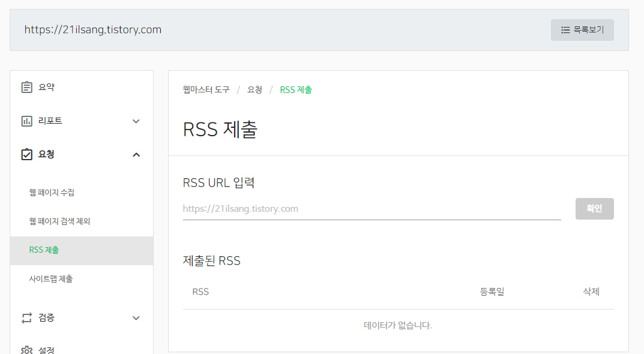This screenshot has height=354, width=644.
Task: Select the 검증 sidebar label
Action: (x=46, y=317)
